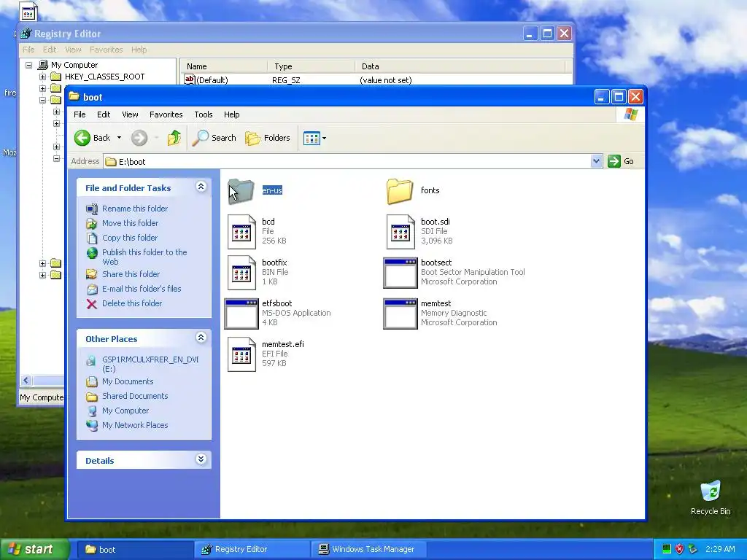
Task: Open My Computer in Other Places
Action: [x=125, y=411]
